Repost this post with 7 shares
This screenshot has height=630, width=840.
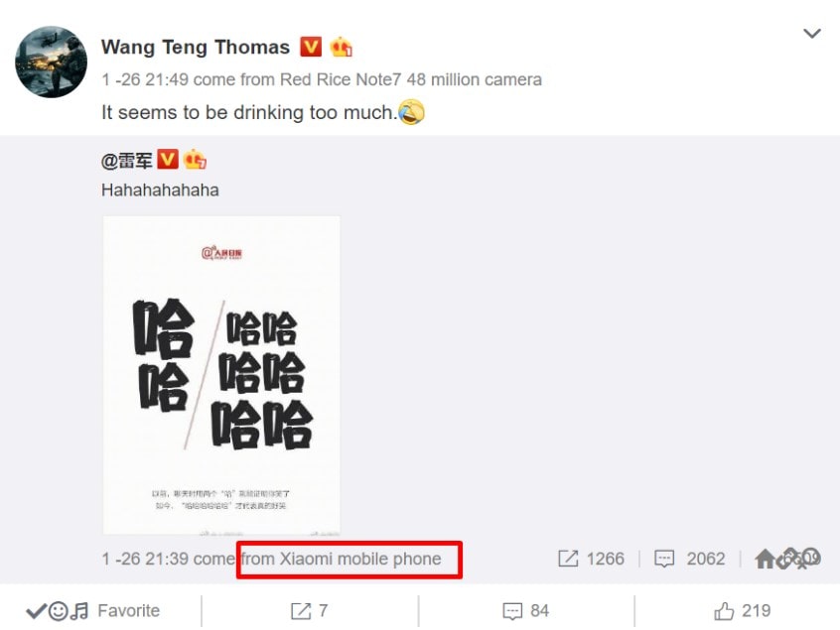click(309, 611)
